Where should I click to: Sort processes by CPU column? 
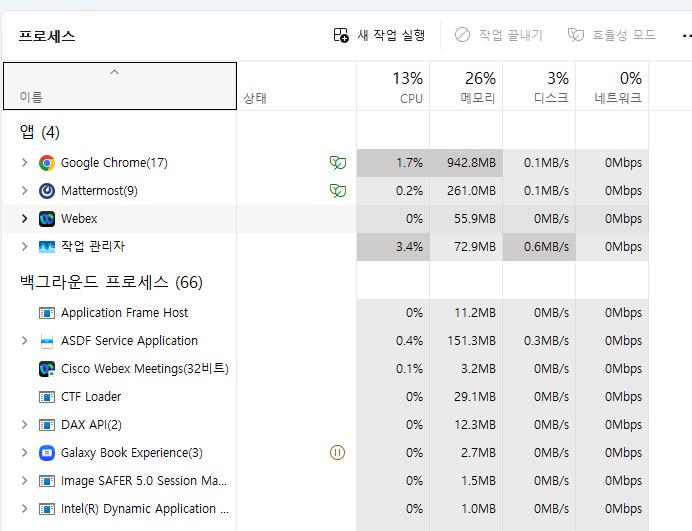[x=393, y=86]
